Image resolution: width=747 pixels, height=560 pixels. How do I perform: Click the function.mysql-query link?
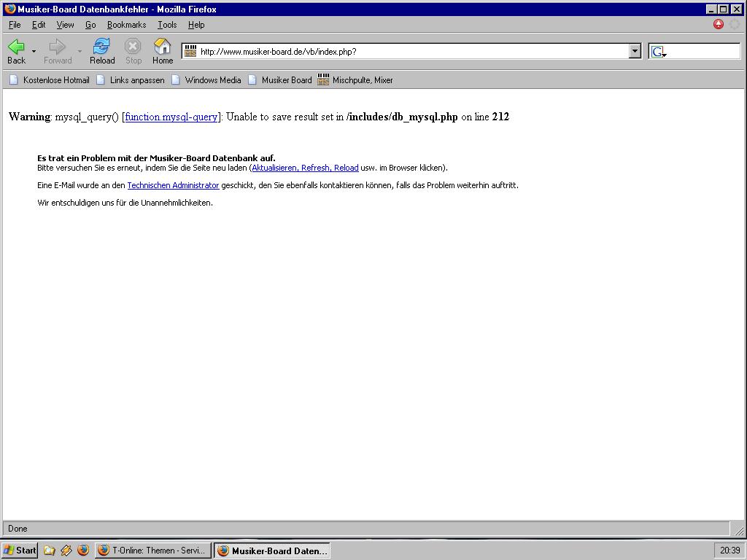coord(171,117)
